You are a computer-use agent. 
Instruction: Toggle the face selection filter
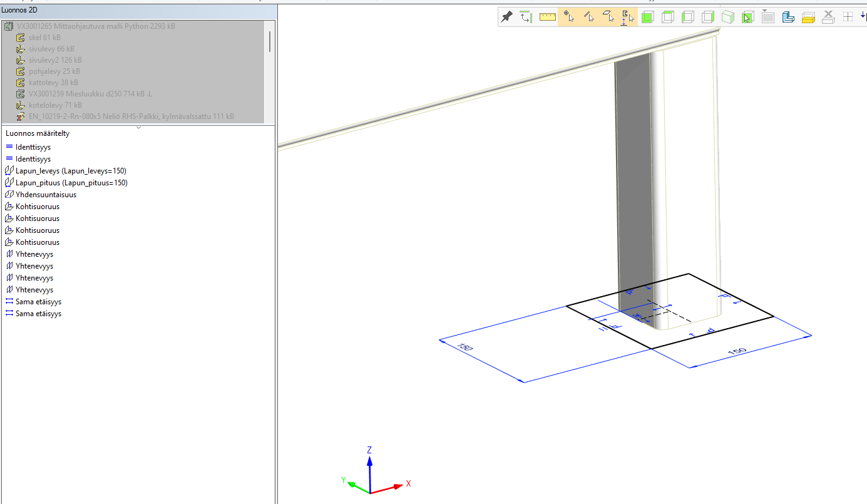pos(608,17)
